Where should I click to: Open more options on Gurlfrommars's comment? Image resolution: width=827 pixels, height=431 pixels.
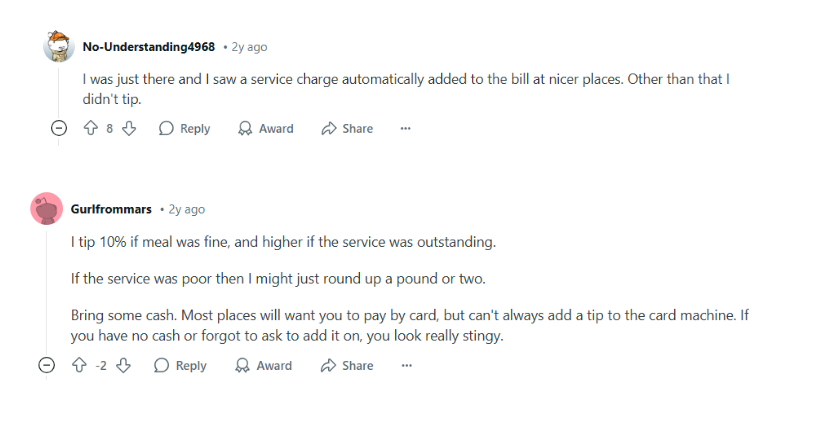pos(405,366)
